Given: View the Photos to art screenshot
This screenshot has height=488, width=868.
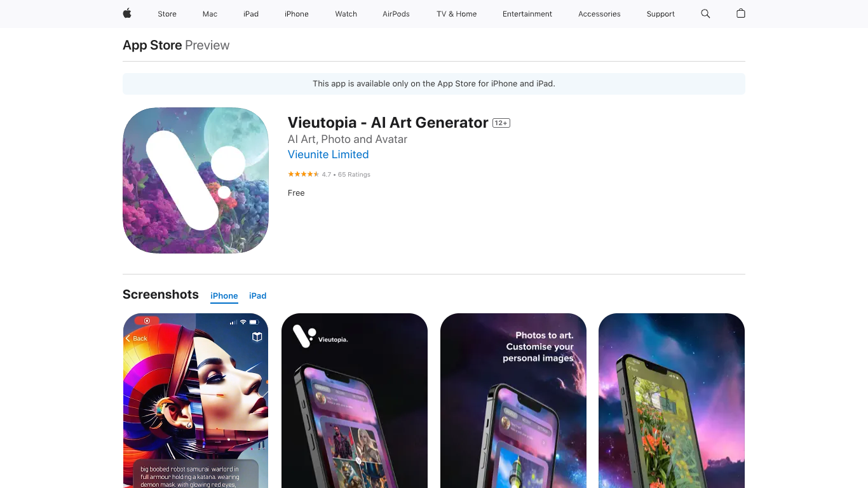Looking at the screenshot, I should (513, 400).
